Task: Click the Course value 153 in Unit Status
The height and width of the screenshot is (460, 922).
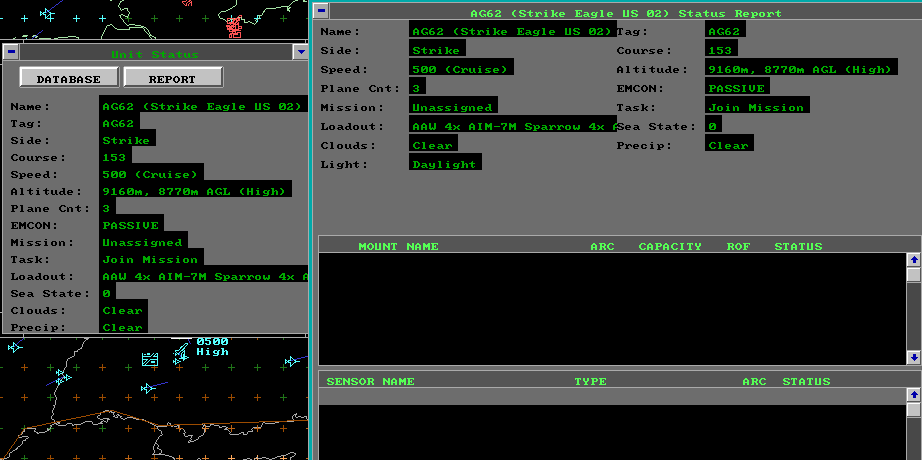Action: coord(115,158)
